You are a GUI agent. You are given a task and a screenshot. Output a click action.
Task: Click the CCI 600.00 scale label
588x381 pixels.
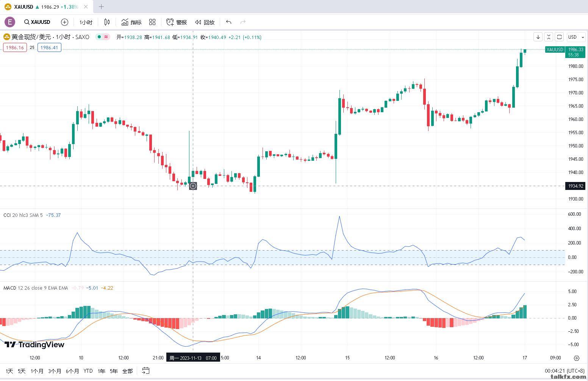pos(575,214)
